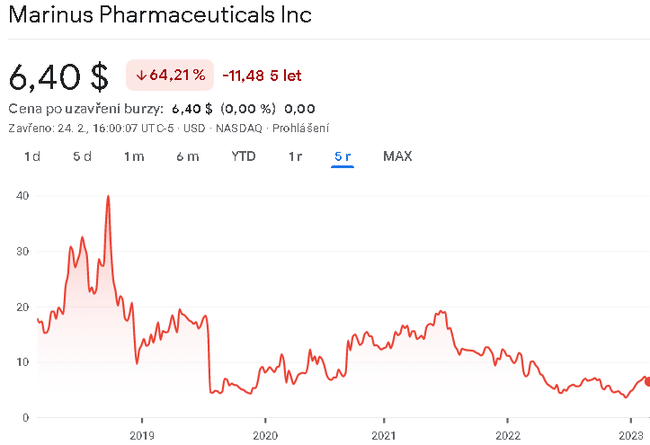This screenshot has height=445, width=650.
Task: Click the 2019 x-axis year label
Action: [142, 433]
